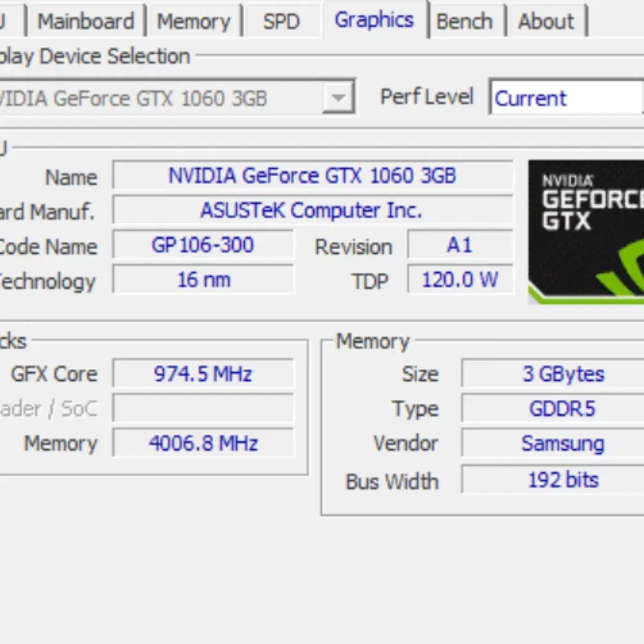Select the SPD tab

point(281,21)
